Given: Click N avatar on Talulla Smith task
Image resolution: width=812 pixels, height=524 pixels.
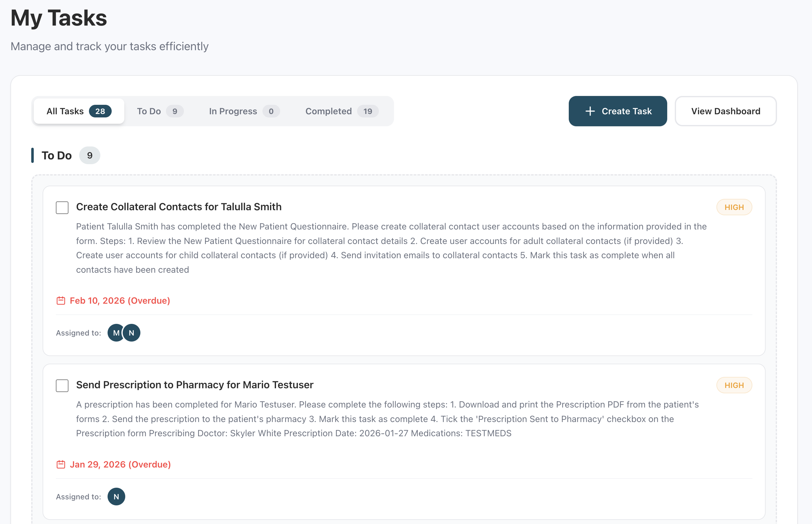Looking at the screenshot, I should tap(132, 333).
